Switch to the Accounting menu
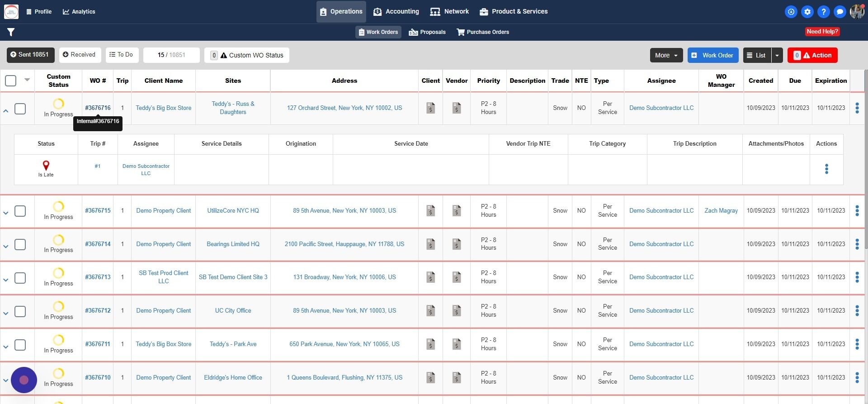 click(x=396, y=12)
